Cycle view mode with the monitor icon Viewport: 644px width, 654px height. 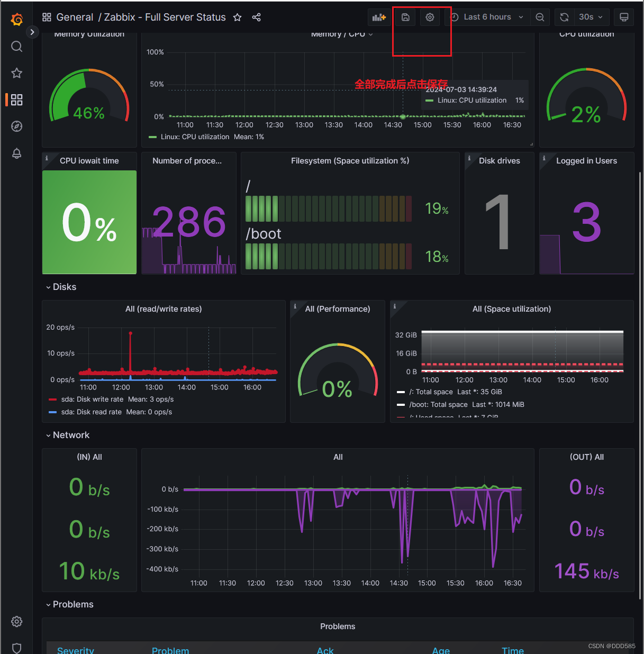pyautogui.click(x=624, y=17)
